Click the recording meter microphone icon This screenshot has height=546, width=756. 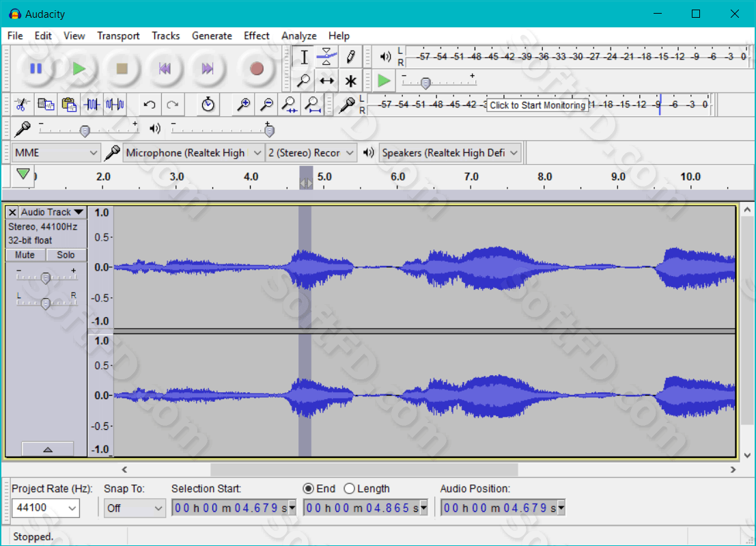(347, 104)
